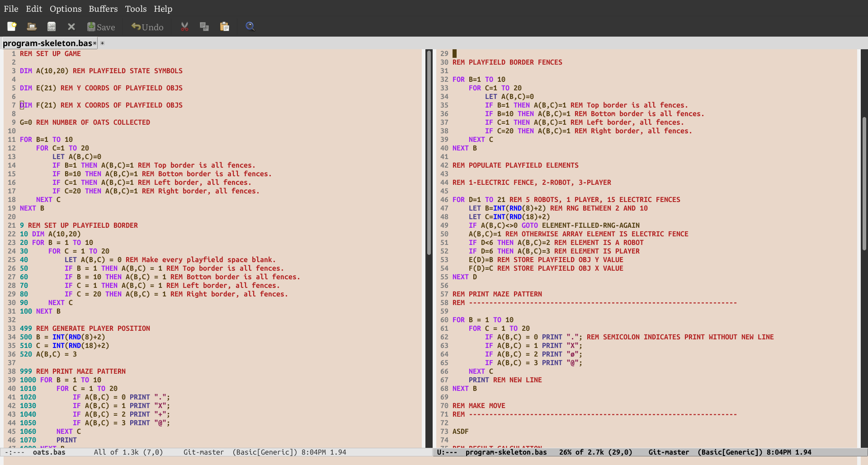Click oats.bas buffer name in mode line
868x465 pixels.
click(49, 452)
